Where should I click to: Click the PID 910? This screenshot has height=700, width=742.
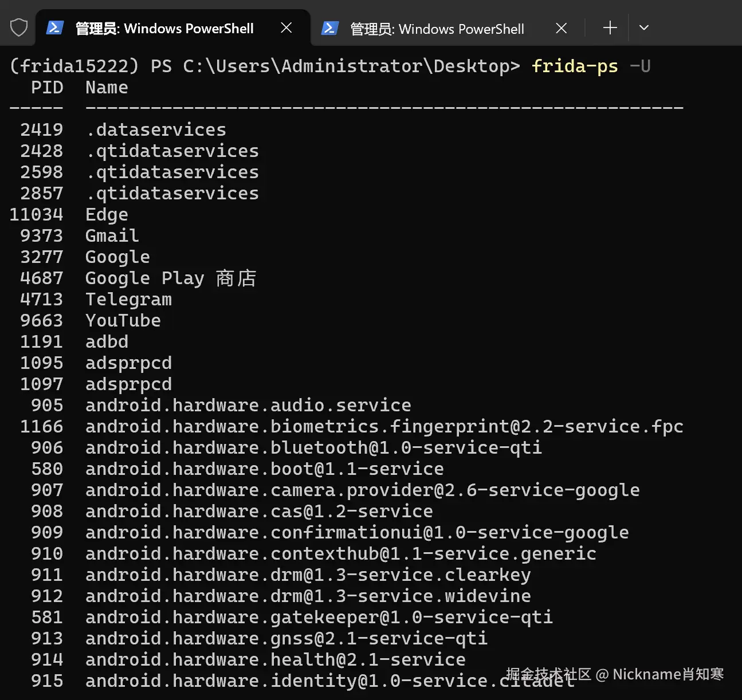(x=47, y=554)
